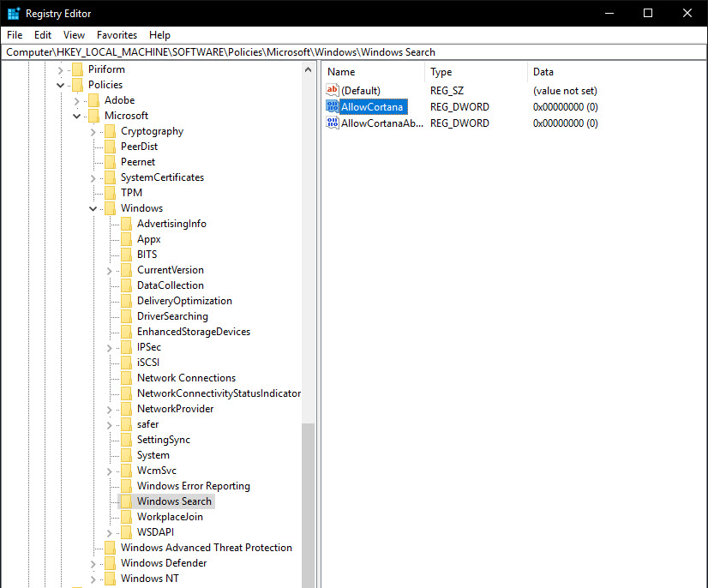Click the AllowCortanaAb... DWORD value icon
The width and height of the screenshot is (708, 588).
pyautogui.click(x=333, y=123)
